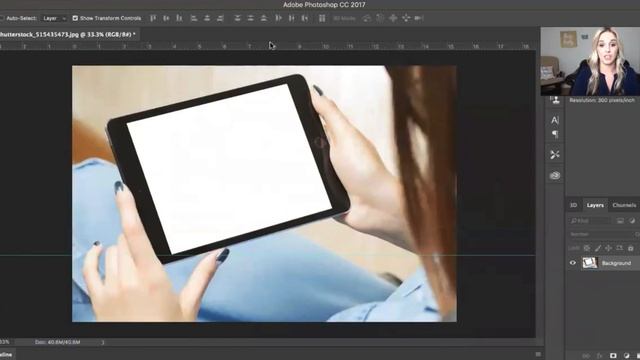Click the horizontal ruler above canvas
Screen dimensions: 640x360
(x=267, y=46)
